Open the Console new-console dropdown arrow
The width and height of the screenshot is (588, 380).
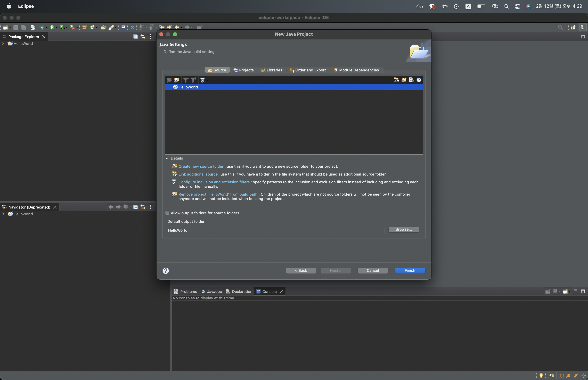570,291
